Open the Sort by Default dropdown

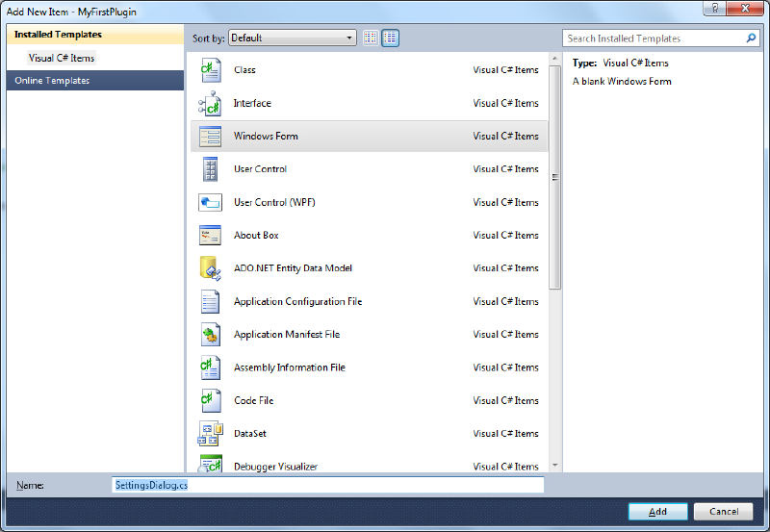[293, 38]
